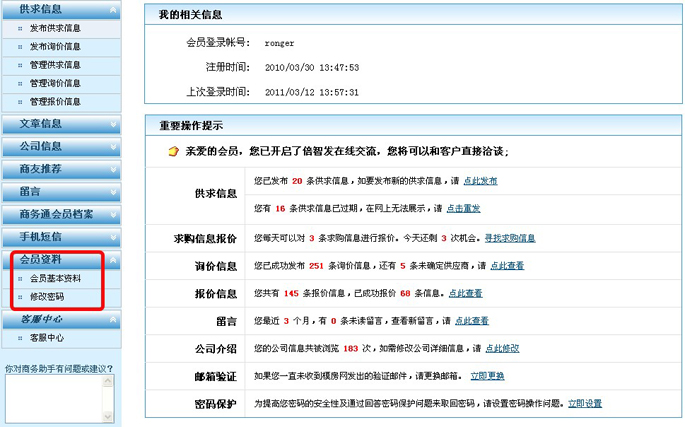Open the 寻找求购信息 link
Viewport: 685px width, 427px height.
510,238
